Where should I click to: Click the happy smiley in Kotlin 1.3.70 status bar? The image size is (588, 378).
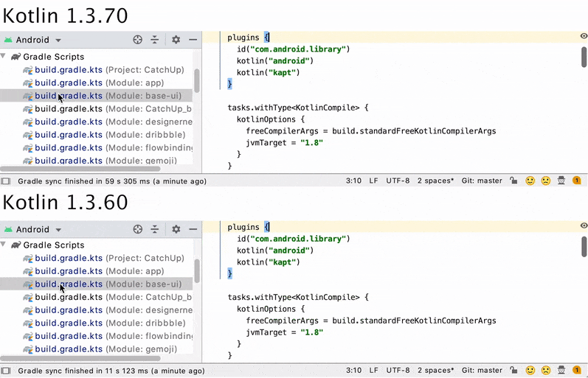(530, 181)
